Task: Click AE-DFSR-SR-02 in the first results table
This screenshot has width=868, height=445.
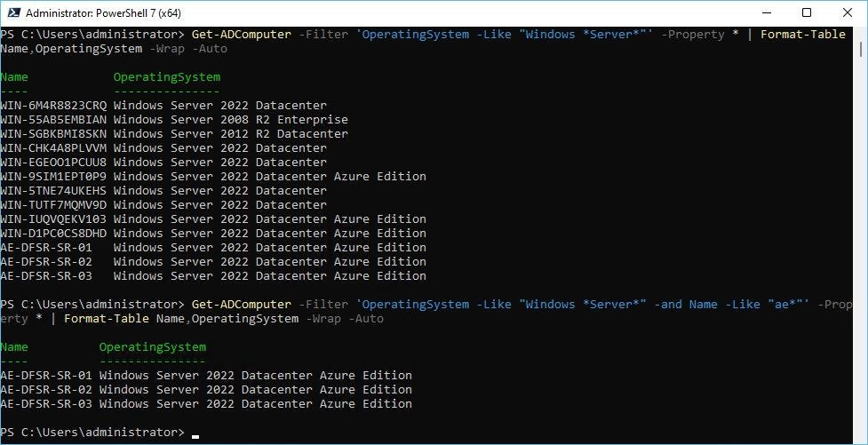Action: point(46,262)
